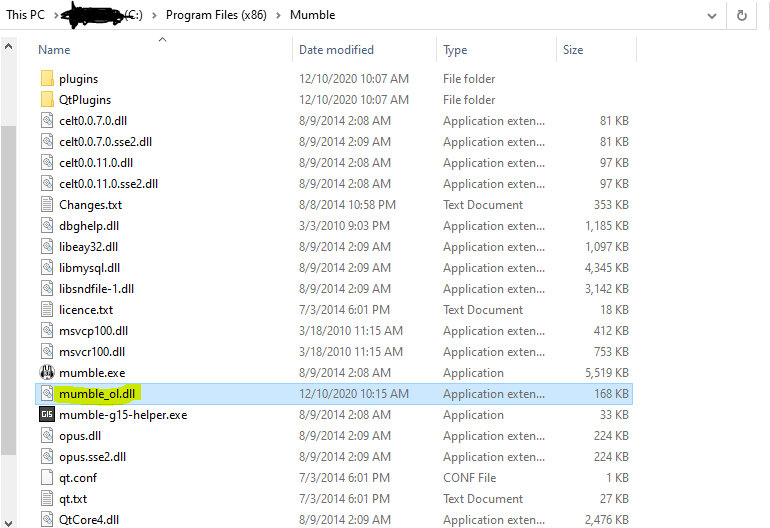Image resolution: width=770 pixels, height=528 pixels.
Task: Select the plugins folder name
Action: 79,79
